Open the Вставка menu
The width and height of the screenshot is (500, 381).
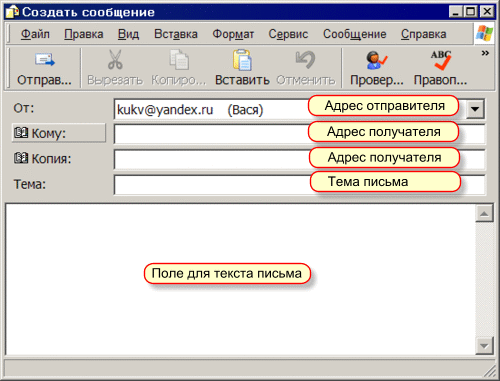point(176,34)
